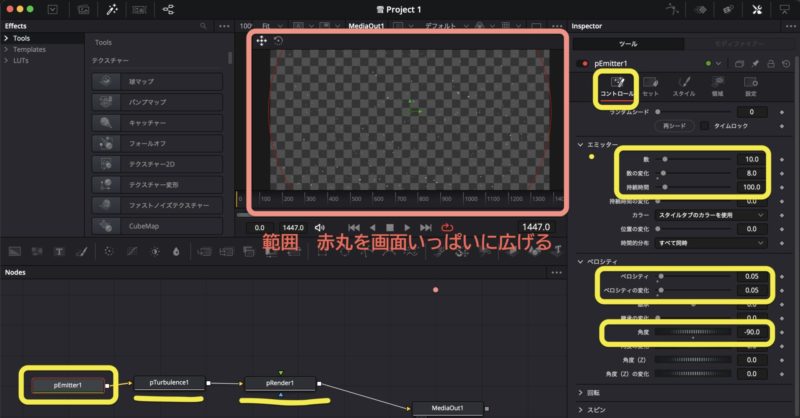Toggle the pEmitter1 enable switch in Inspector
The height and width of the screenshot is (418, 800).
pos(582,64)
